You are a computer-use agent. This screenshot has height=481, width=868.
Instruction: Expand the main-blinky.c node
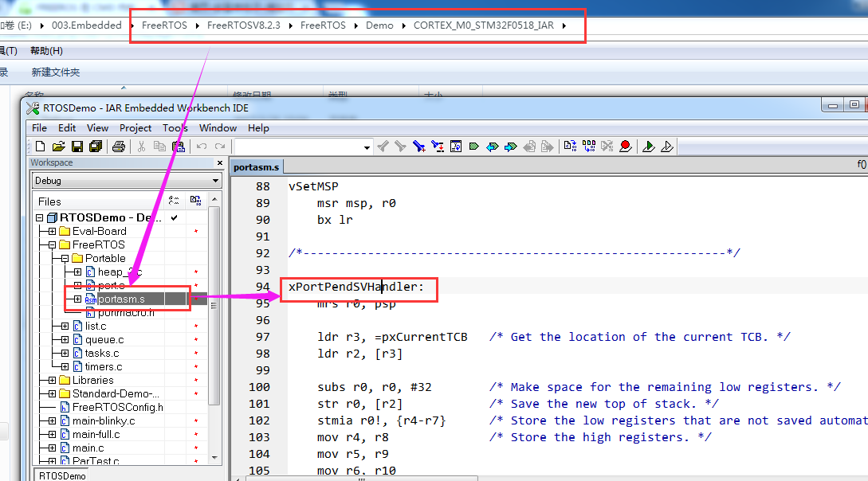tap(52, 420)
